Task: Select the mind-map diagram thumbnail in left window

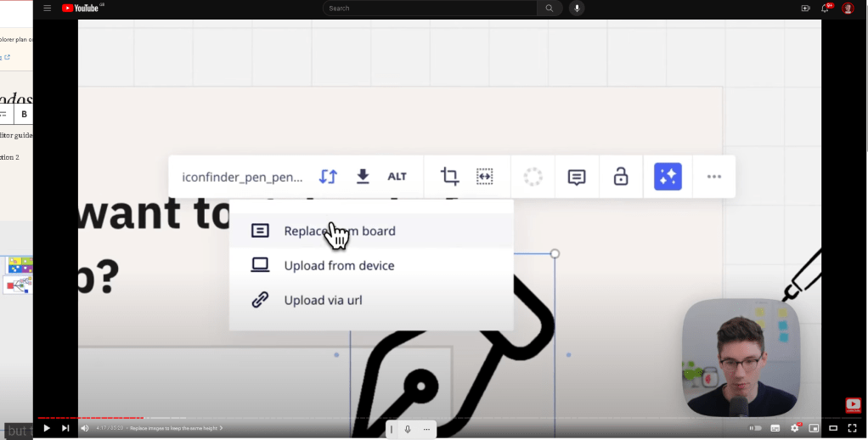Action: tap(19, 285)
